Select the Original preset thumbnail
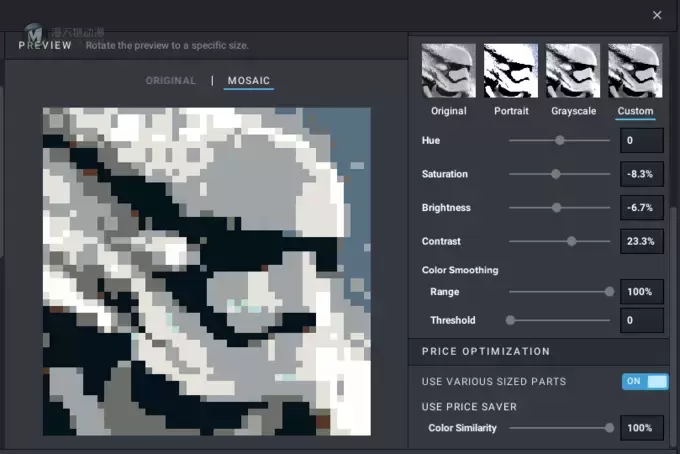 tap(448, 71)
